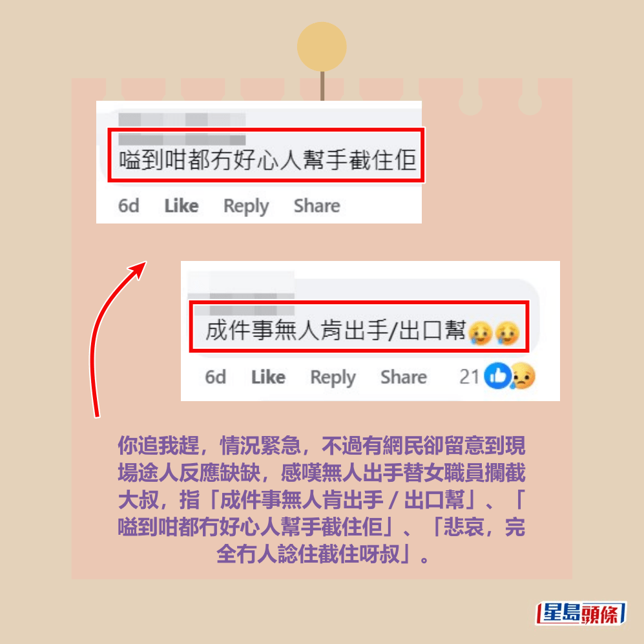This screenshot has height=644, width=644.
Task: Click the Sing Tao Headline logo
Action: pyautogui.click(x=581, y=614)
